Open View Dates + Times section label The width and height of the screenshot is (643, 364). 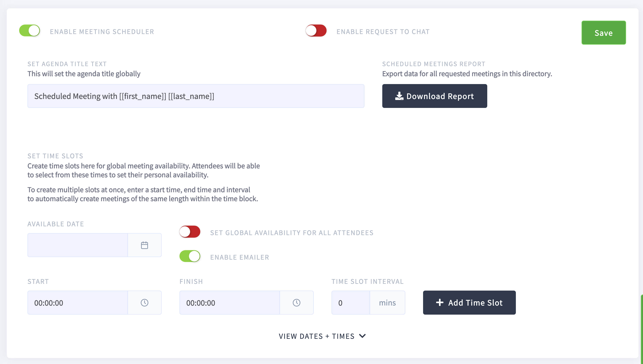(316, 336)
